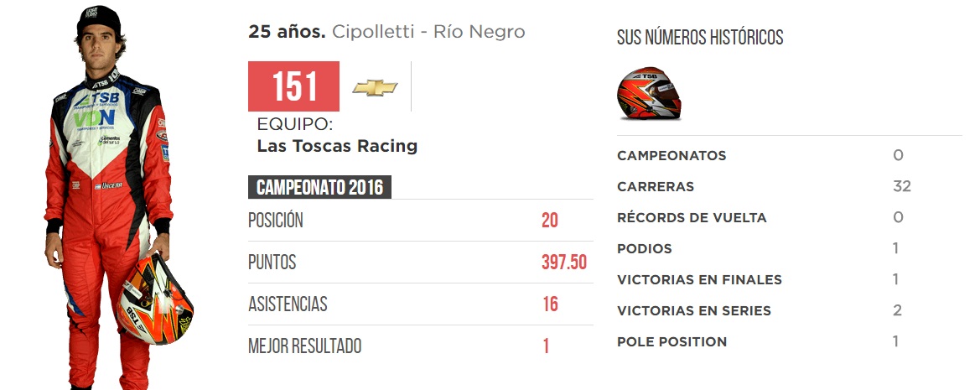The width and height of the screenshot is (980, 390).
Task: Open the Las Toscas Racing team link
Action: coord(337,146)
